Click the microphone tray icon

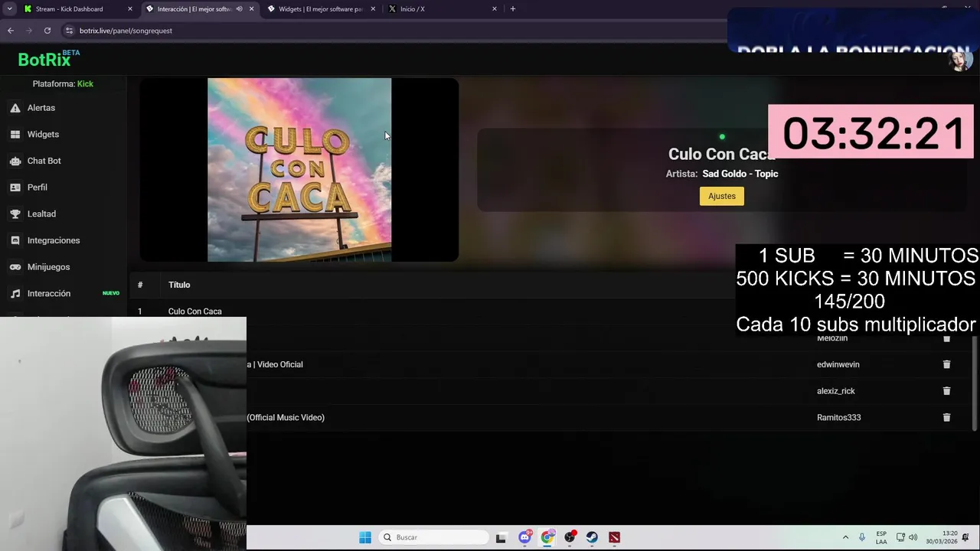[862, 537]
